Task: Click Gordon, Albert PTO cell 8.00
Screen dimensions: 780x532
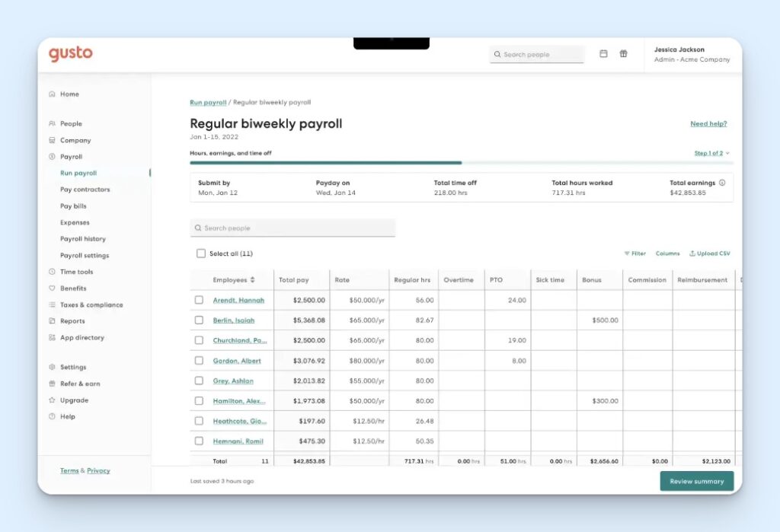Action: tap(507, 361)
